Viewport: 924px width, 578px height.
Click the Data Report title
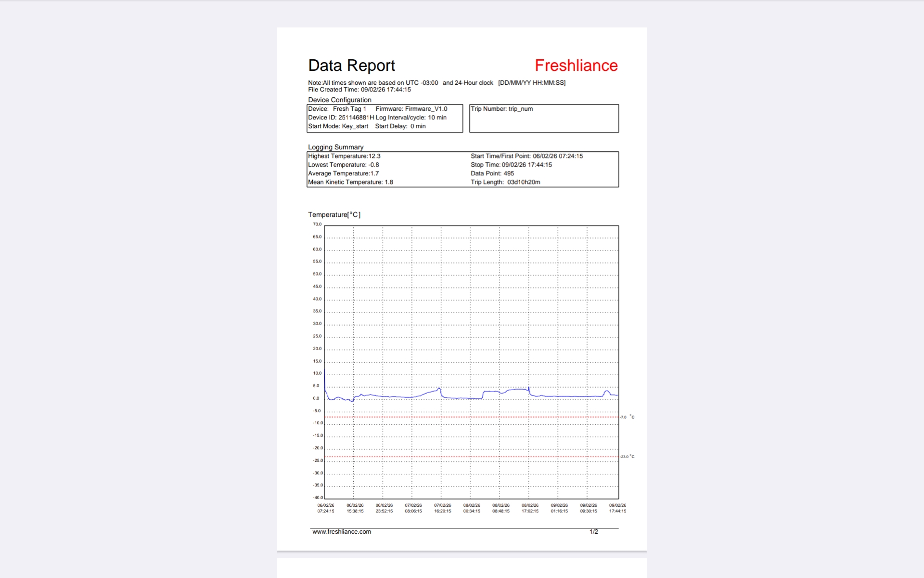[x=351, y=66]
